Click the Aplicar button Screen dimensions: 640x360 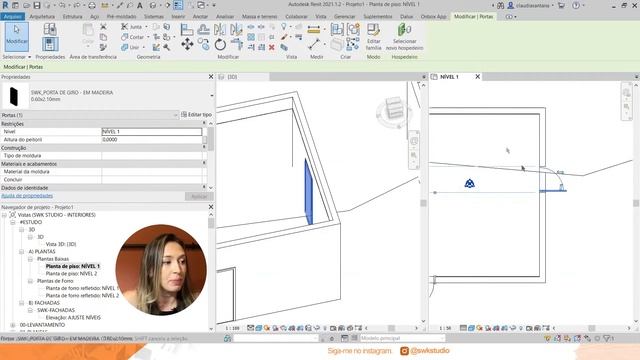click(x=199, y=196)
